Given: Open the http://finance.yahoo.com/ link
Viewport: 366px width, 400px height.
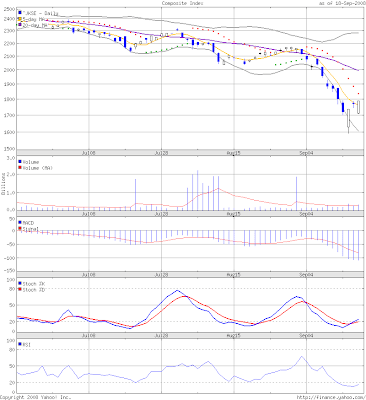Looking at the screenshot, I should tap(331, 397).
